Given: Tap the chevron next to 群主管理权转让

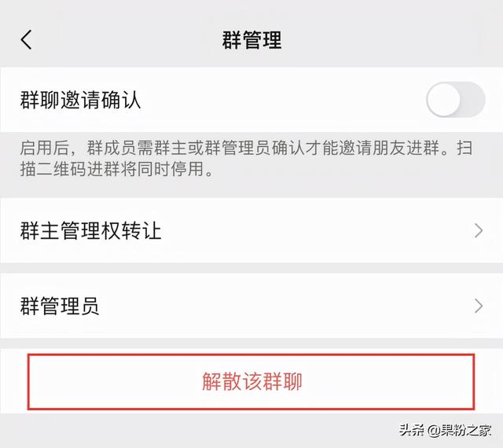Looking at the screenshot, I should tap(479, 230).
